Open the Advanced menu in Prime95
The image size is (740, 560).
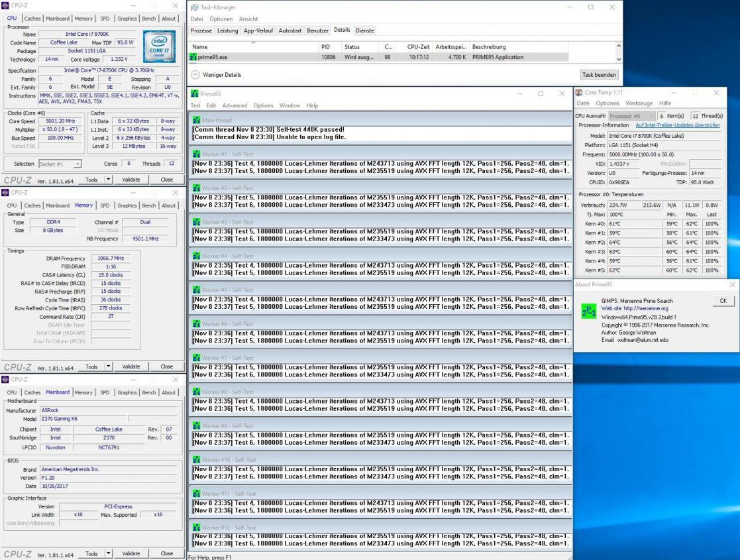tap(233, 106)
